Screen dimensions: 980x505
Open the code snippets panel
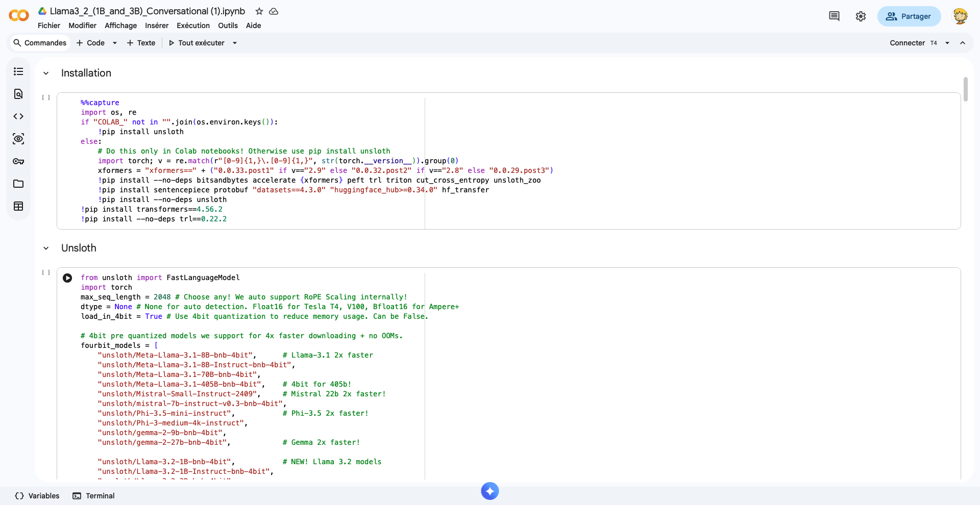[x=18, y=116]
